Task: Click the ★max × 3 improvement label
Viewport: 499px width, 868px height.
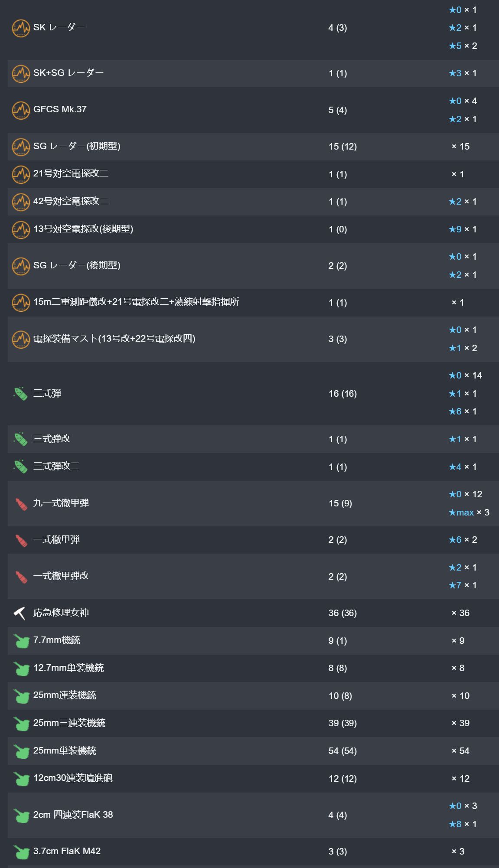Action: tap(469, 512)
